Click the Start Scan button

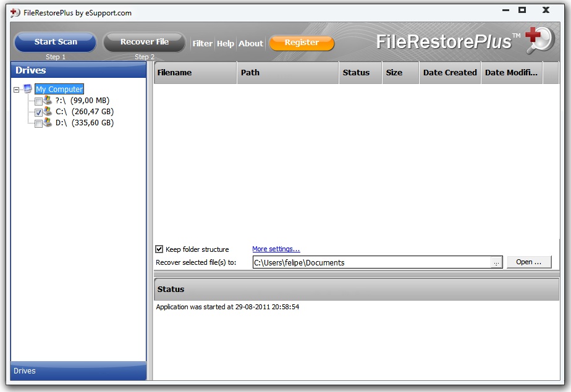(56, 42)
